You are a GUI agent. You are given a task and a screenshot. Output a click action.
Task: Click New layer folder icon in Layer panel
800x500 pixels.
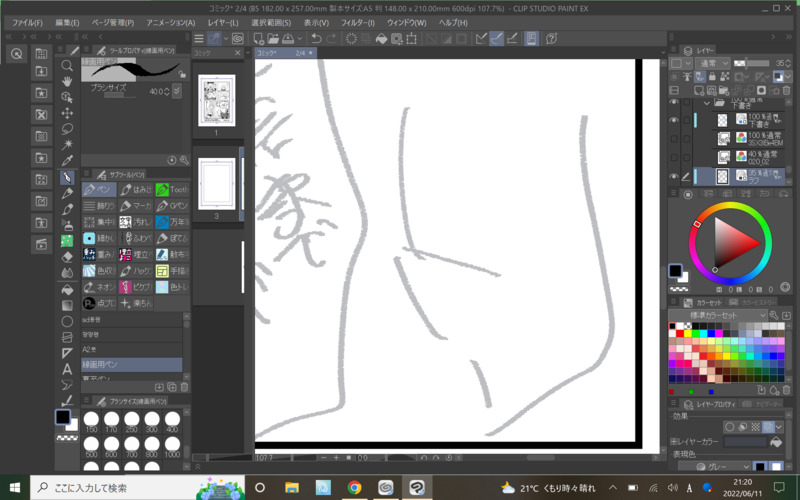723,91
